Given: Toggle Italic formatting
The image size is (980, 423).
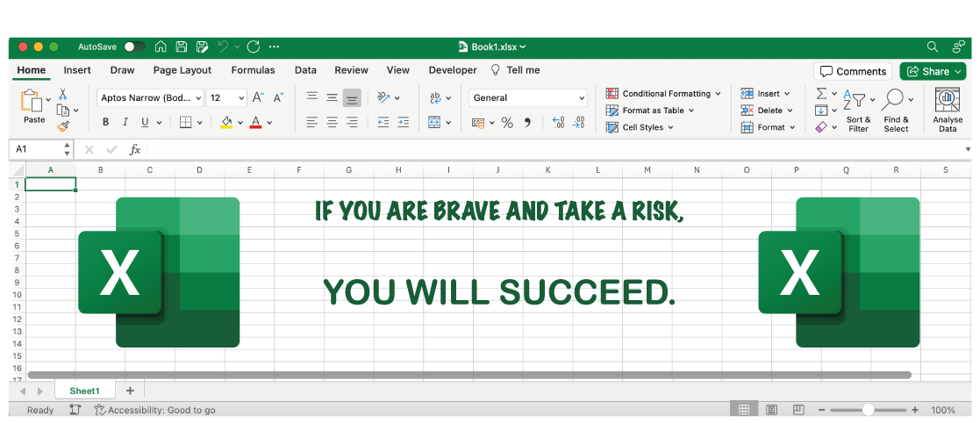Looking at the screenshot, I should pyautogui.click(x=125, y=123).
